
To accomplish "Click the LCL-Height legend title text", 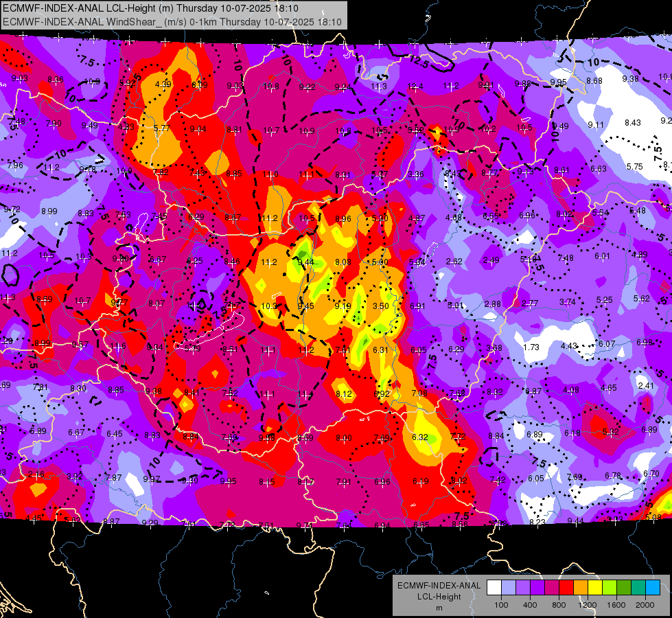I will tap(439, 597).
